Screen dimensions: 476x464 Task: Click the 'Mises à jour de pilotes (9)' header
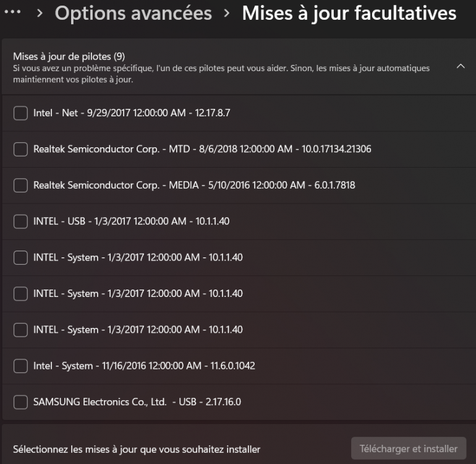point(69,57)
